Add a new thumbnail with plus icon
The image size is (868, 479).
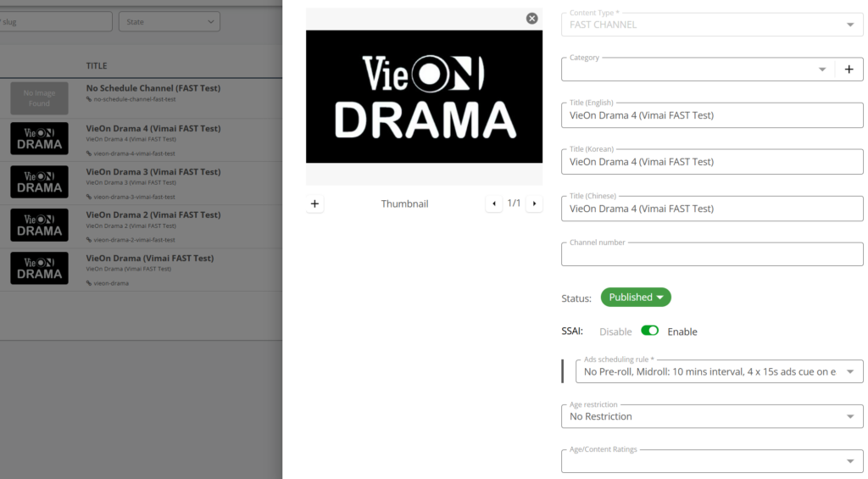(x=314, y=203)
